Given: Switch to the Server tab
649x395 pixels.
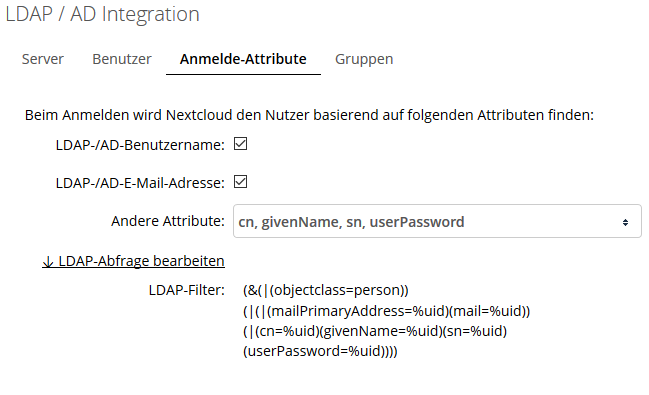Looking at the screenshot, I should tap(43, 59).
